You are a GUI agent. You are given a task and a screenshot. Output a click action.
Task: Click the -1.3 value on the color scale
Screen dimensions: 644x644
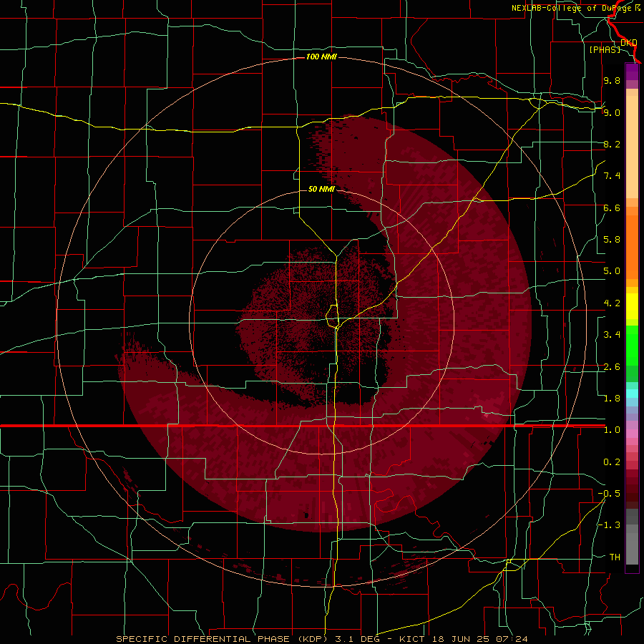point(609,525)
